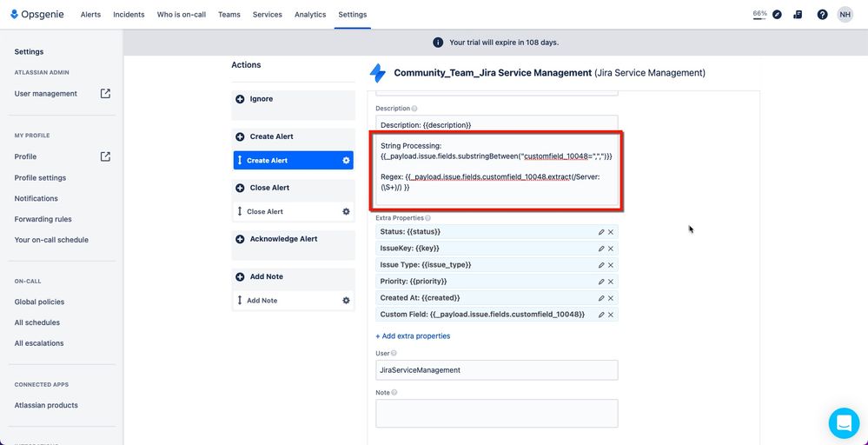Click external link icon beside User management
The image size is (868, 445).
pos(105,94)
